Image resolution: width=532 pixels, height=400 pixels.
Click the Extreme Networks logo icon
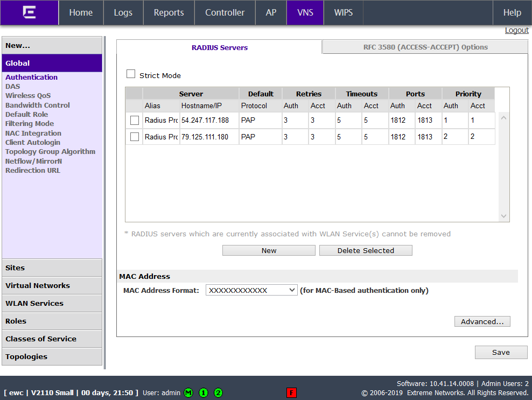pos(29,12)
